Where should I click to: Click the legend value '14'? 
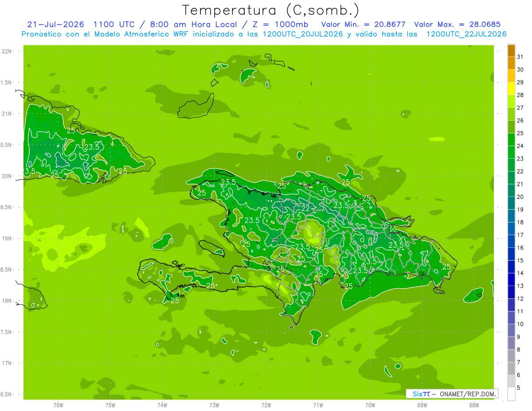pos(520,273)
